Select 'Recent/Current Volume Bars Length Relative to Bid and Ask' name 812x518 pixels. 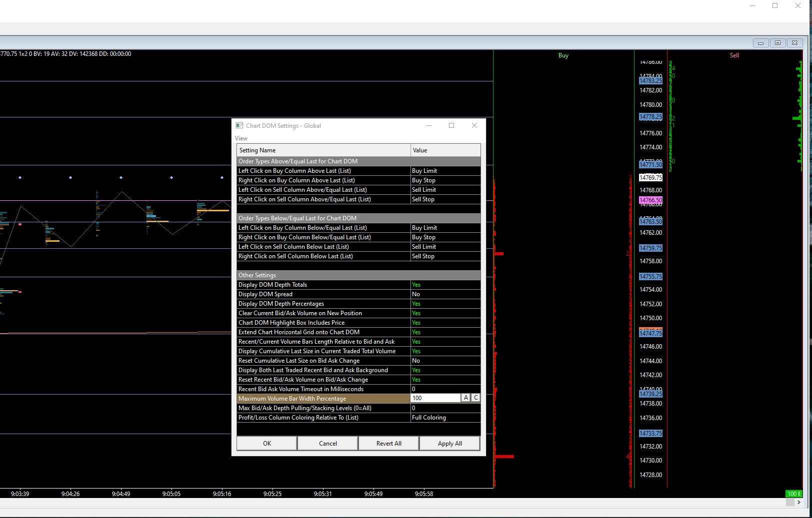tap(323, 342)
